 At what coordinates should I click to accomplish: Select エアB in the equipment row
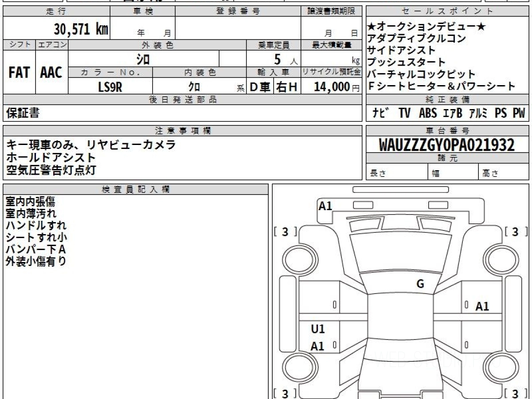(452, 113)
